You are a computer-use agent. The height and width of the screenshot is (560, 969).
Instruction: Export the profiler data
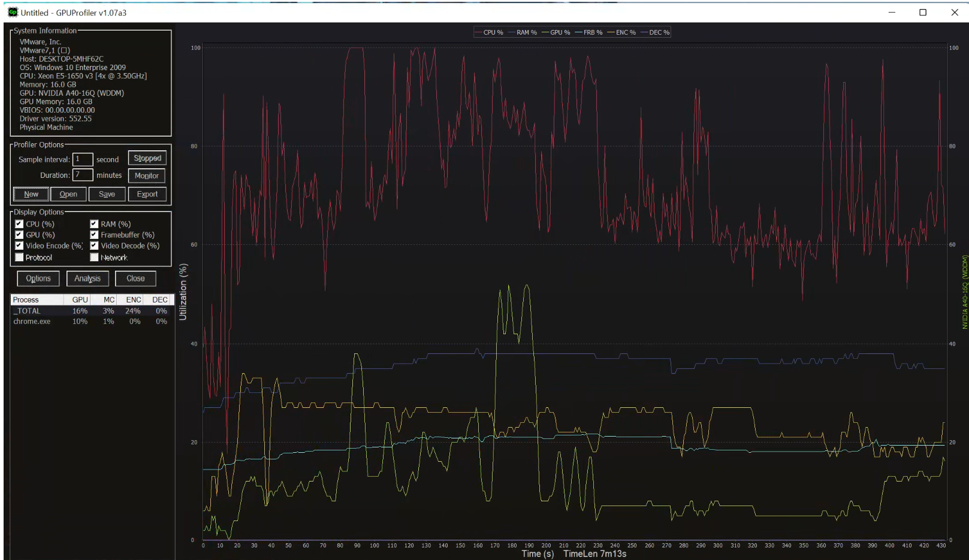[x=147, y=194]
